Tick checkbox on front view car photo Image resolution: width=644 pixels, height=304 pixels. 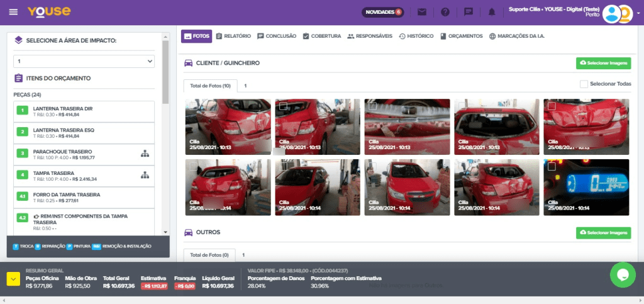[372, 166]
